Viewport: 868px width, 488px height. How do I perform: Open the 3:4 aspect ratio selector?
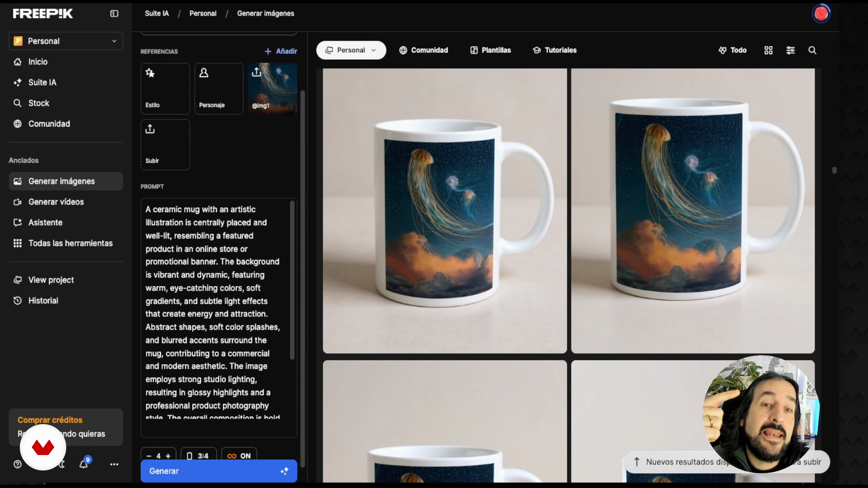click(x=198, y=456)
